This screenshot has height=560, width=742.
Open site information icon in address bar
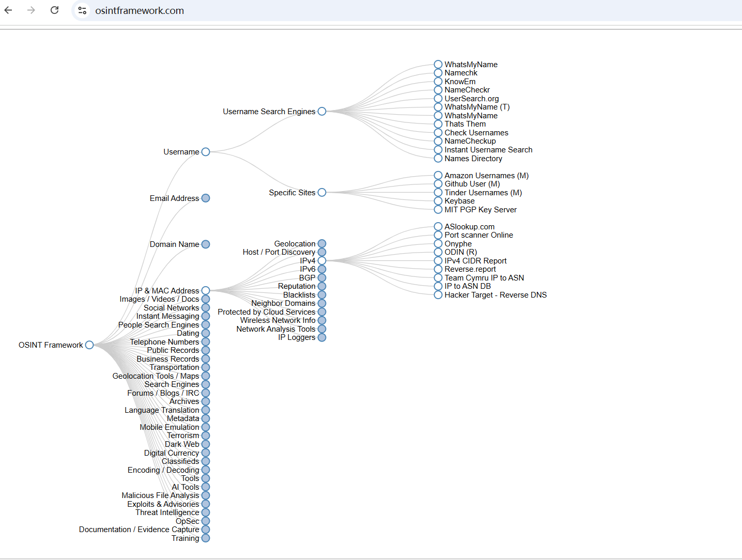click(82, 10)
